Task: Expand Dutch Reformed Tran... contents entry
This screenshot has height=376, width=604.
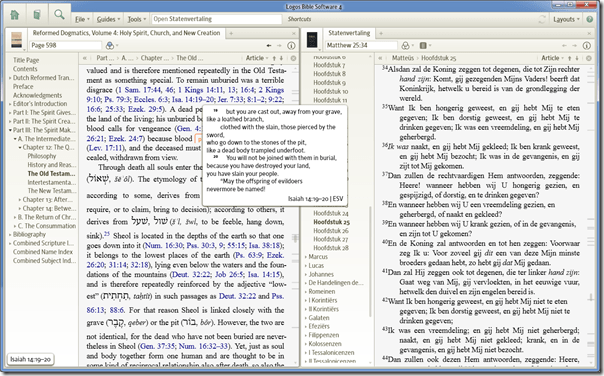Action: pyautogui.click(x=10, y=78)
